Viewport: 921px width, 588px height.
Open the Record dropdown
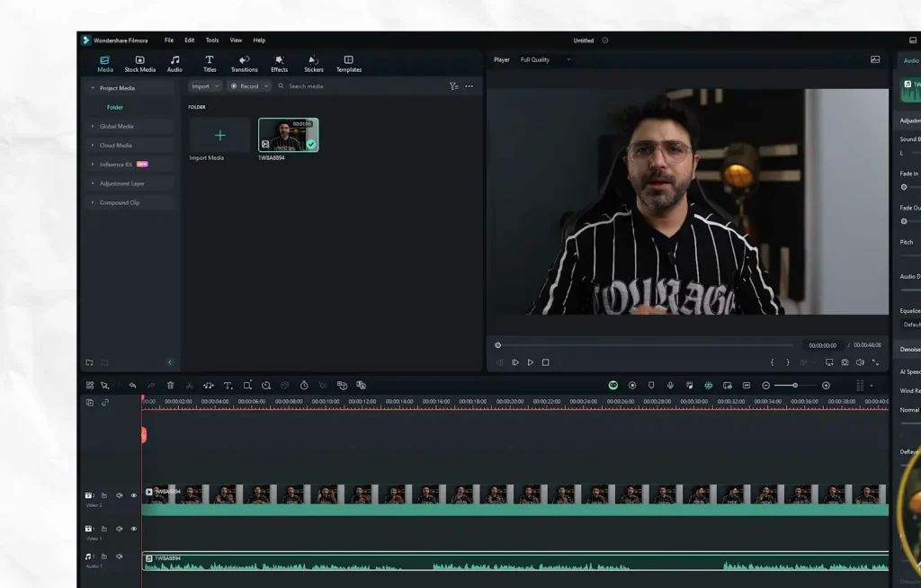(249, 86)
